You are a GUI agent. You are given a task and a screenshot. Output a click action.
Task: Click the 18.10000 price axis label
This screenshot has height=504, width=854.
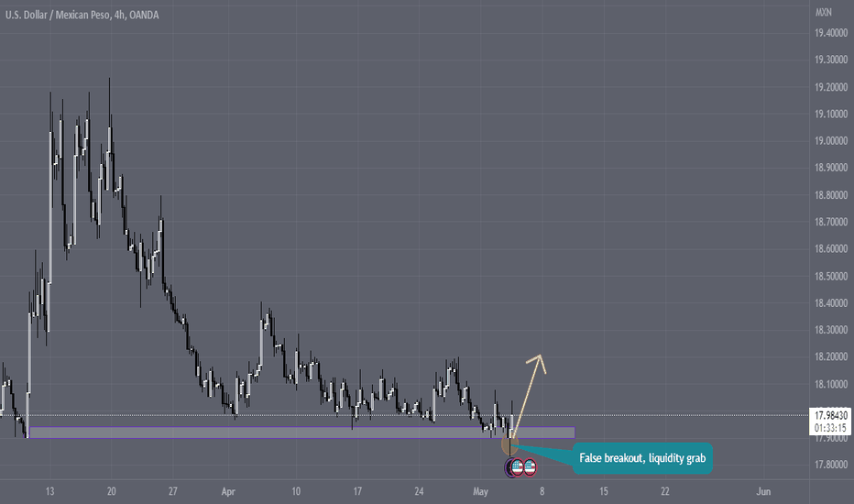tap(831, 385)
